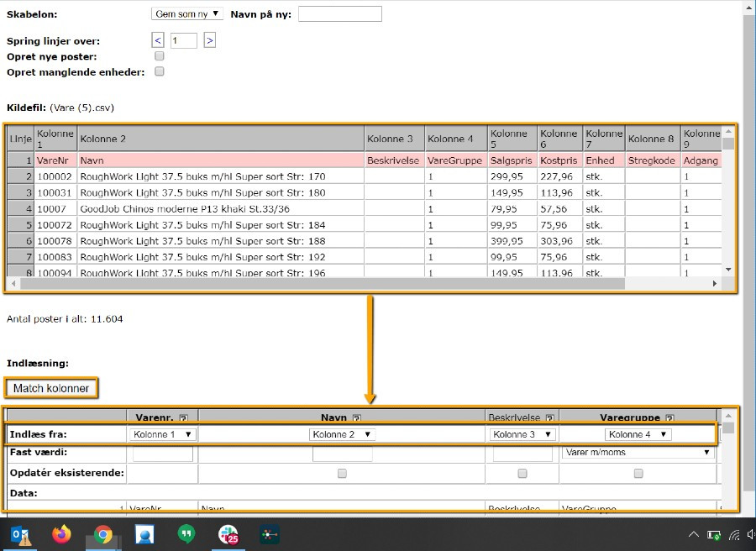This screenshot has height=551, width=756.
Task: Tick the Opret manglende enheder checkbox
Action: coord(160,71)
